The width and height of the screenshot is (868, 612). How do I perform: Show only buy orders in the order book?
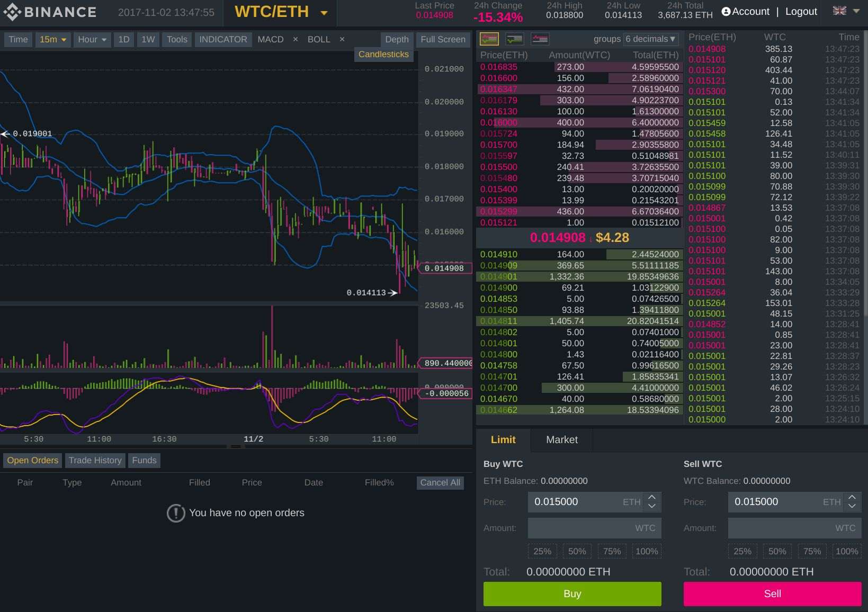pyautogui.click(x=514, y=39)
